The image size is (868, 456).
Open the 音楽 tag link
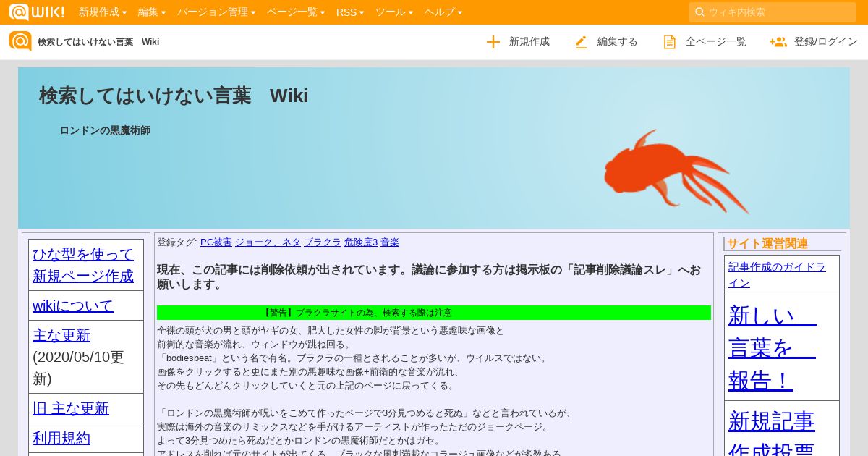(390, 242)
